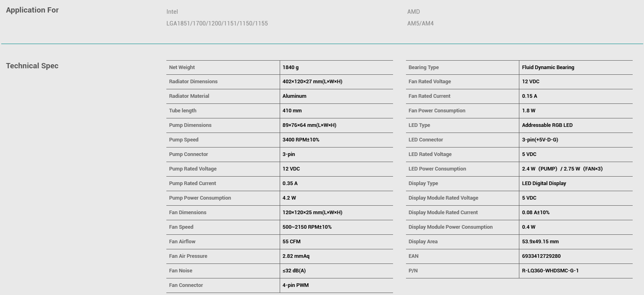The height and width of the screenshot is (295, 644).
Task: Click the Technical Spec heading
Action: pyautogui.click(x=32, y=66)
